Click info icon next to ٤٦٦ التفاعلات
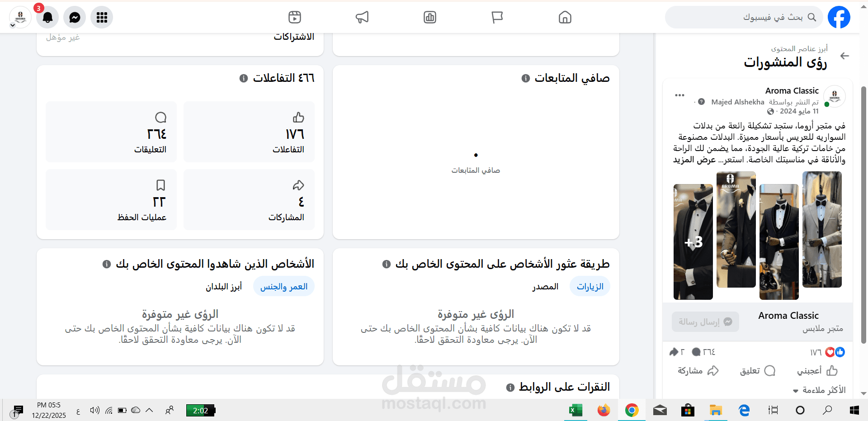 click(244, 78)
